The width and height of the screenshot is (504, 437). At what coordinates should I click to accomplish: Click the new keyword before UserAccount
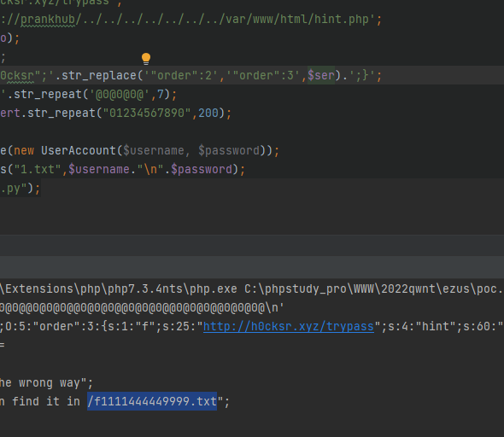tap(24, 150)
